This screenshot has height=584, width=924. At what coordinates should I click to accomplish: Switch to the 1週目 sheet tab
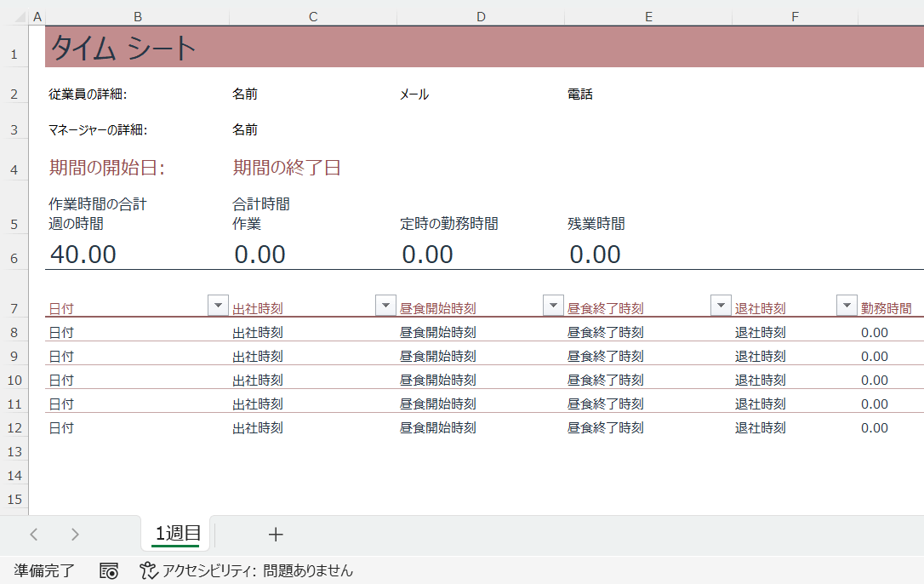(x=177, y=534)
